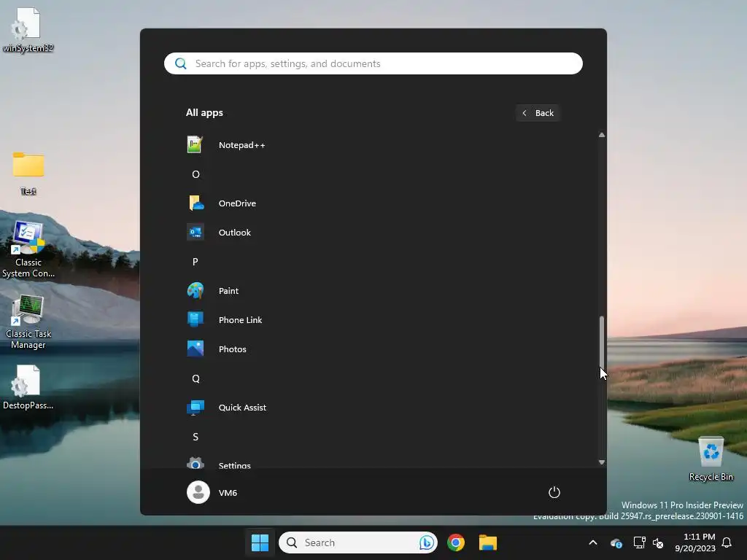This screenshot has height=560, width=747.
Task: Launch Google Chrome from the taskbar
Action: pyautogui.click(x=456, y=542)
